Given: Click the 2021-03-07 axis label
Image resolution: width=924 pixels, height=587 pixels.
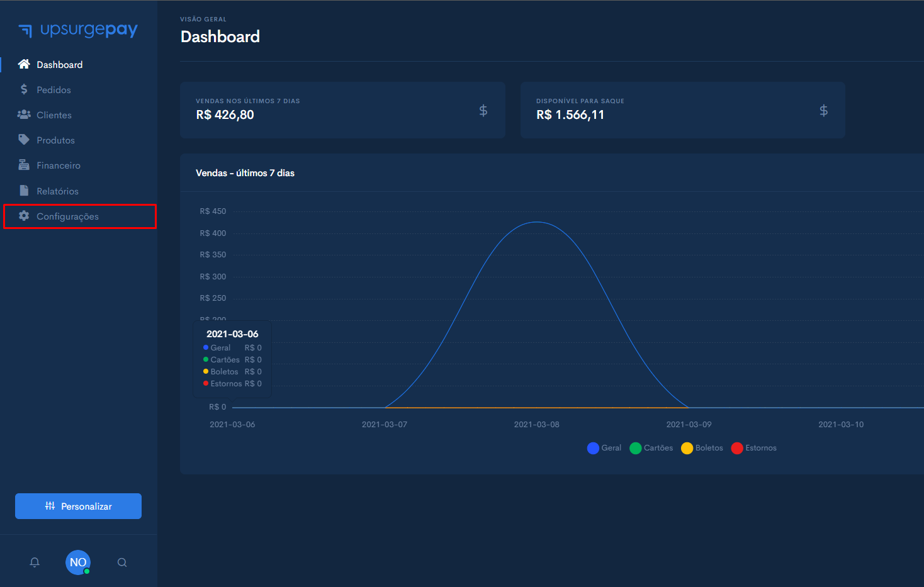Looking at the screenshot, I should (x=385, y=425).
